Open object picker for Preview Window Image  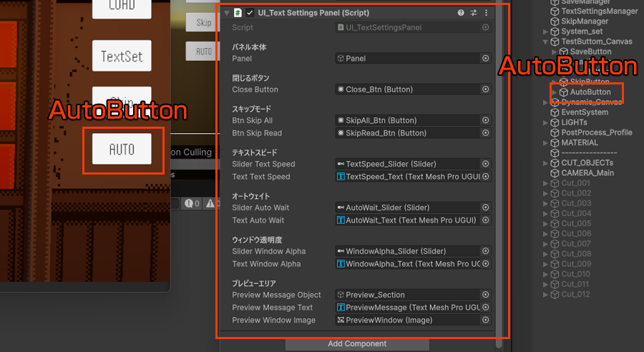(485, 320)
